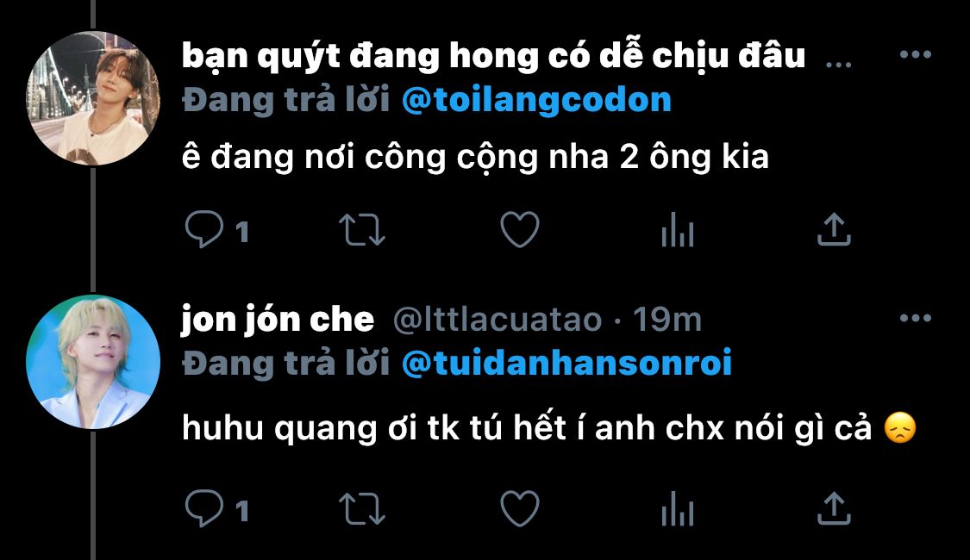Open the @tuidanhansonroi mention link

click(566, 362)
